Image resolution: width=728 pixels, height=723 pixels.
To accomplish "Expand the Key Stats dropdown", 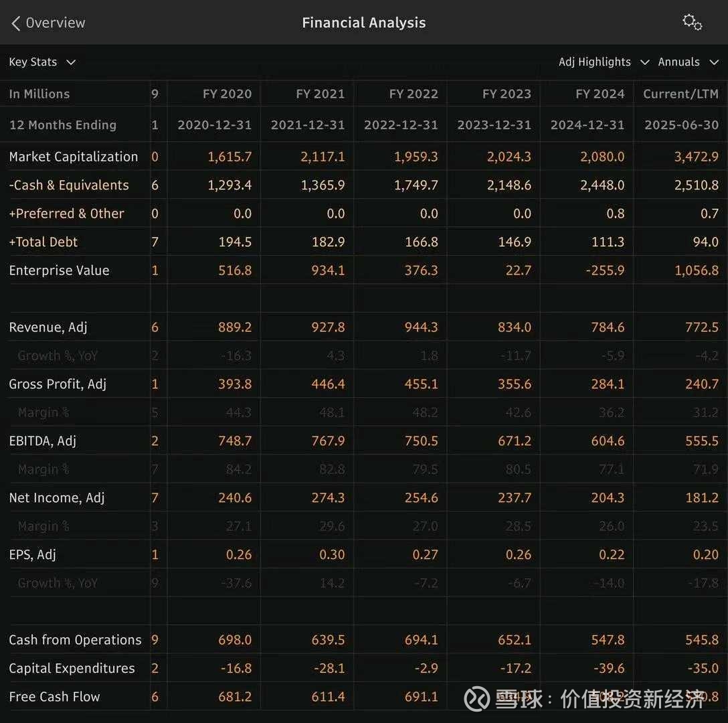I will (x=42, y=62).
